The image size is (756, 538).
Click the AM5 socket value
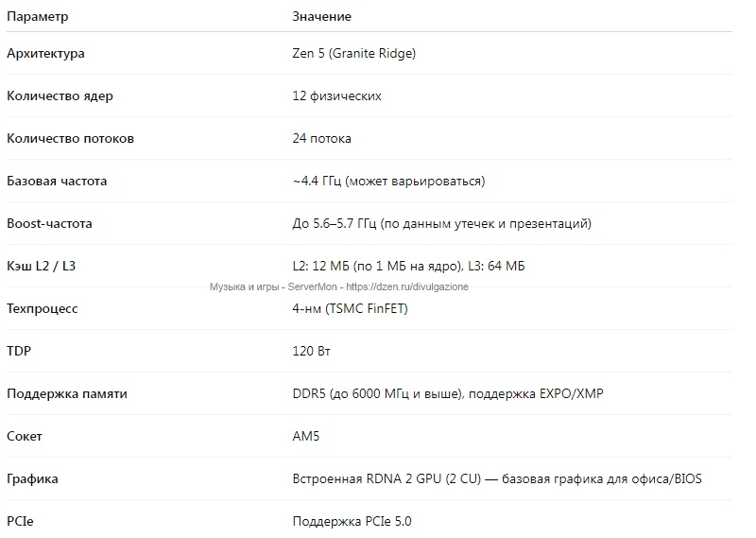[x=305, y=436]
